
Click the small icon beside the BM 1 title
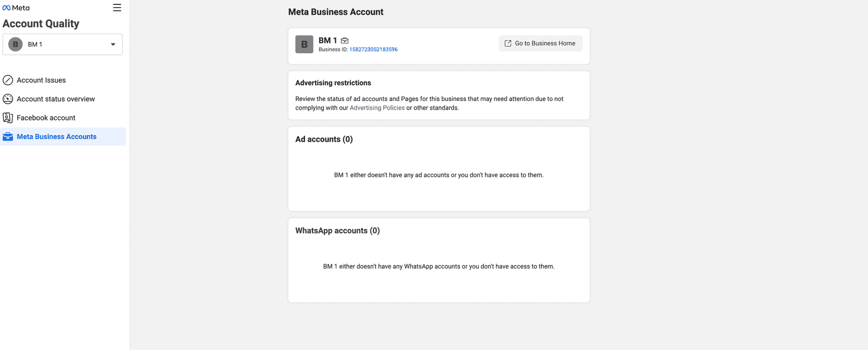point(344,41)
